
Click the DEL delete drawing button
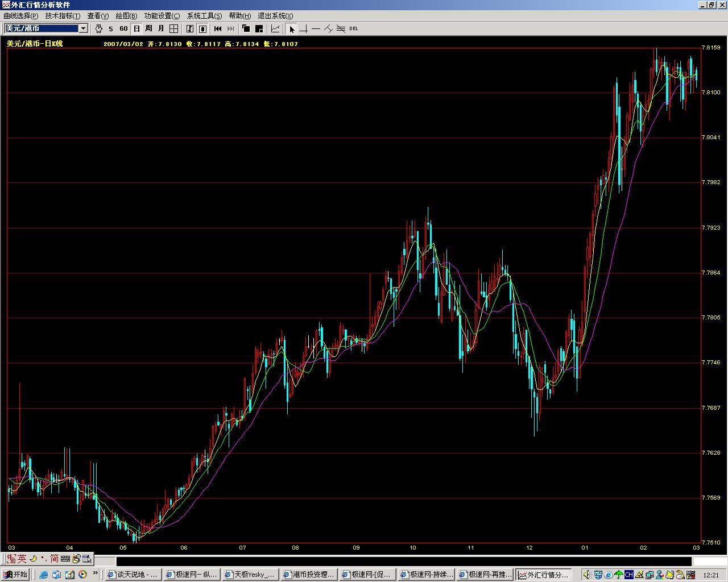(x=354, y=28)
